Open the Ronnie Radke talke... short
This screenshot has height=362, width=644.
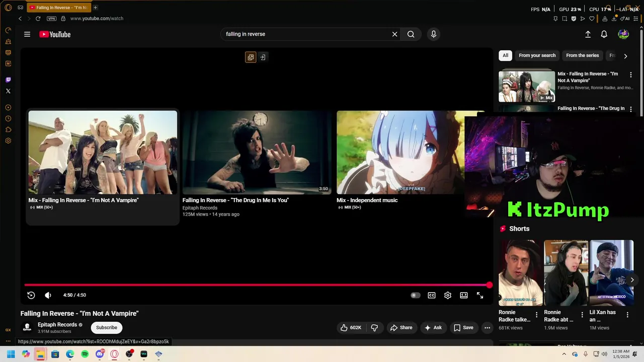pos(520,273)
